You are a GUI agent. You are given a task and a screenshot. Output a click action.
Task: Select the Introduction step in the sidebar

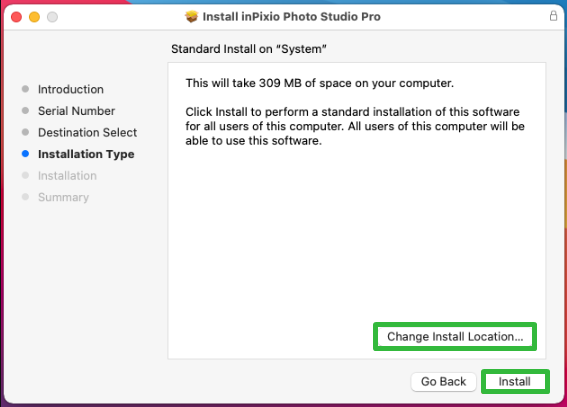(71, 89)
